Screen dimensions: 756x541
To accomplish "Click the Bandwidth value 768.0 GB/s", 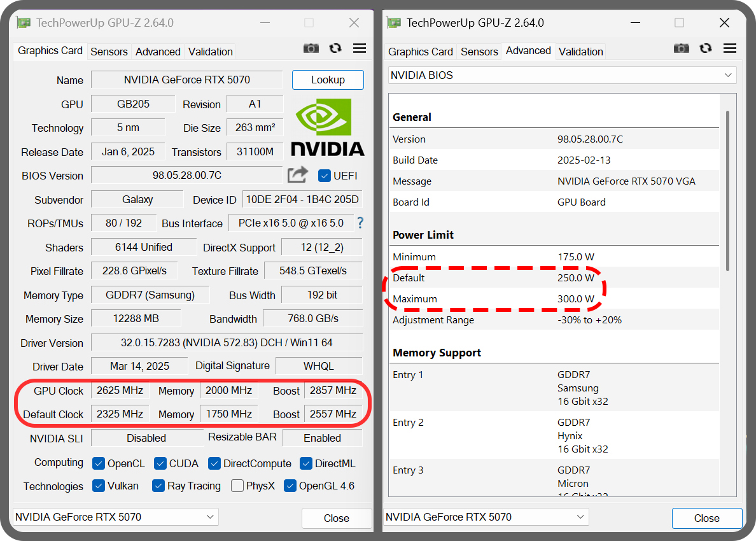I will pyautogui.click(x=313, y=318).
